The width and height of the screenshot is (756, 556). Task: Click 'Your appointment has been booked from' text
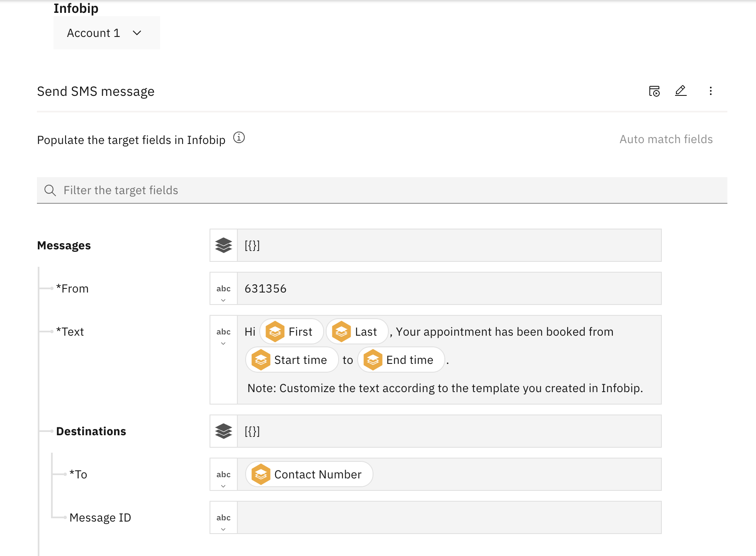pyautogui.click(x=505, y=332)
